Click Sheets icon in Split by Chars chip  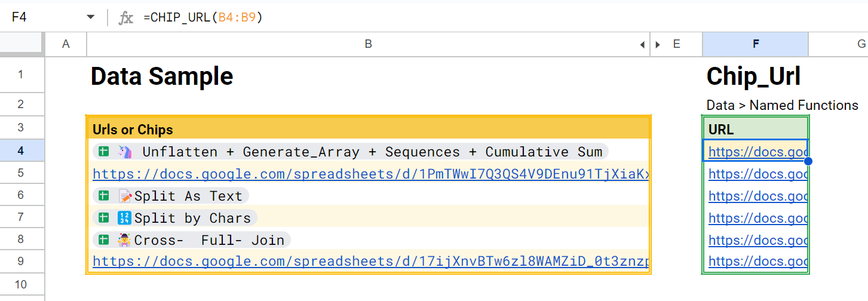point(104,218)
